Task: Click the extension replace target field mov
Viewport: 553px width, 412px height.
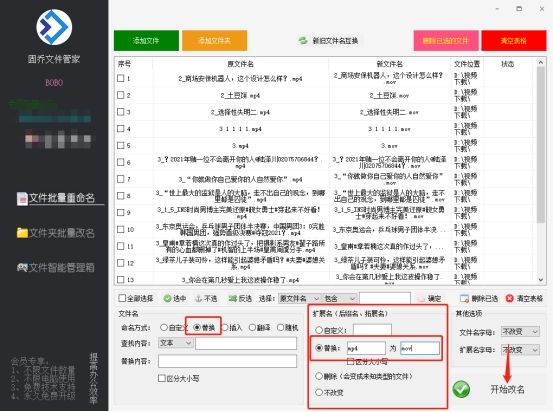Action: coord(420,348)
